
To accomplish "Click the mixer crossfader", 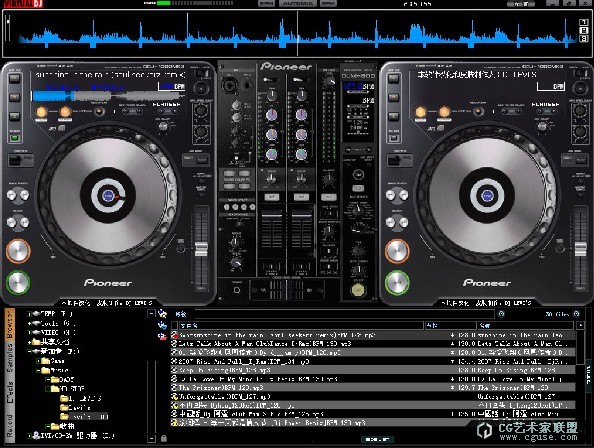I will point(286,290).
